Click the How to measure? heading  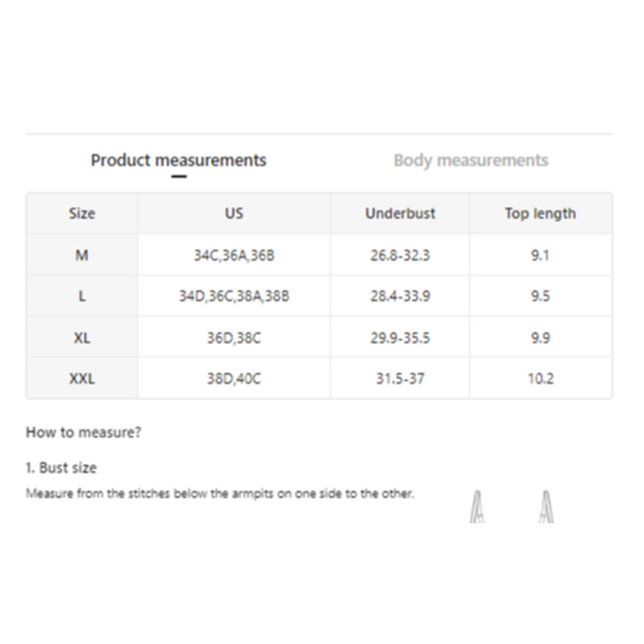click(x=84, y=432)
